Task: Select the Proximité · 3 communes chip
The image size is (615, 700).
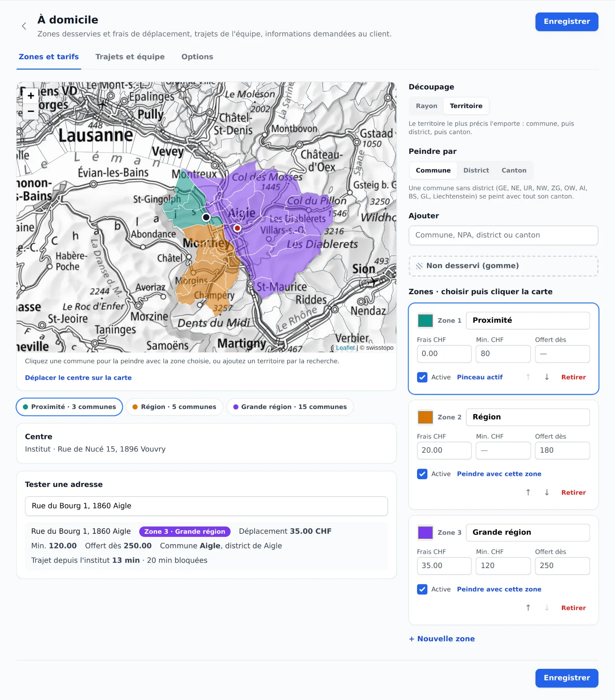Action: (x=69, y=407)
